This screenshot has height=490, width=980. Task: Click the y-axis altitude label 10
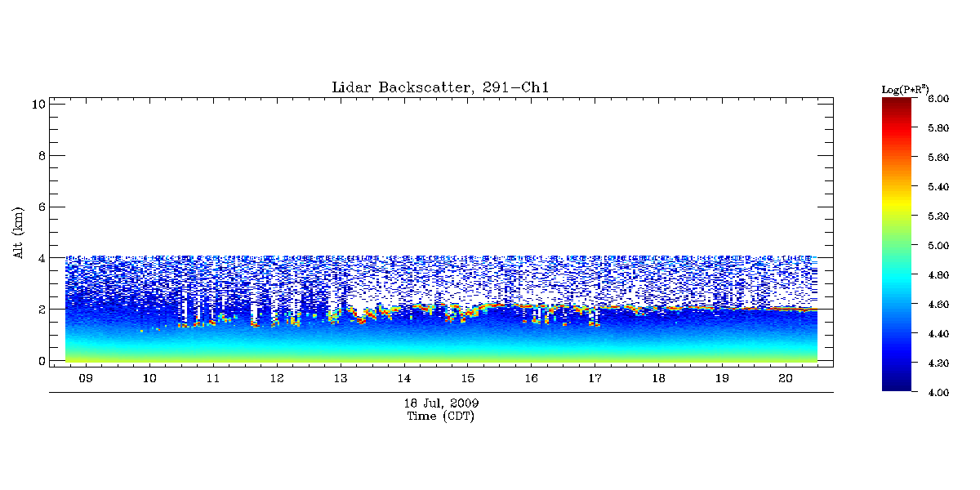coord(38,104)
